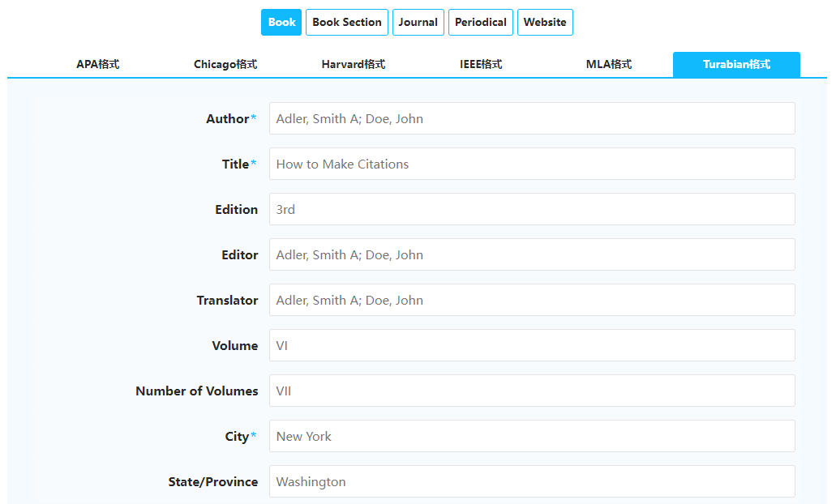Switch to the MLA格式 tab

point(609,65)
